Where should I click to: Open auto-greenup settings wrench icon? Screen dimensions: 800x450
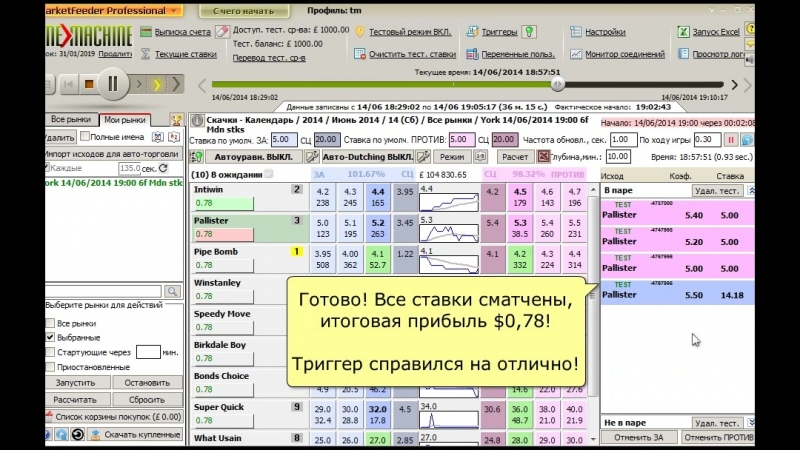(312, 157)
